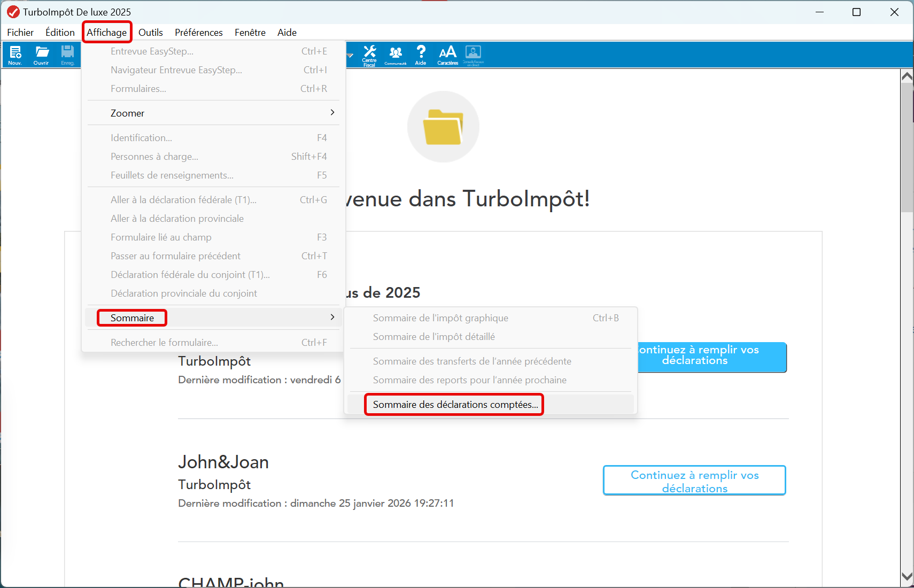The height and width of the screenshot is (588, 914).
Task: Click the John&Joan 'Dernière modification' date line
Action: pyautogui.click(x=316, y=504)
